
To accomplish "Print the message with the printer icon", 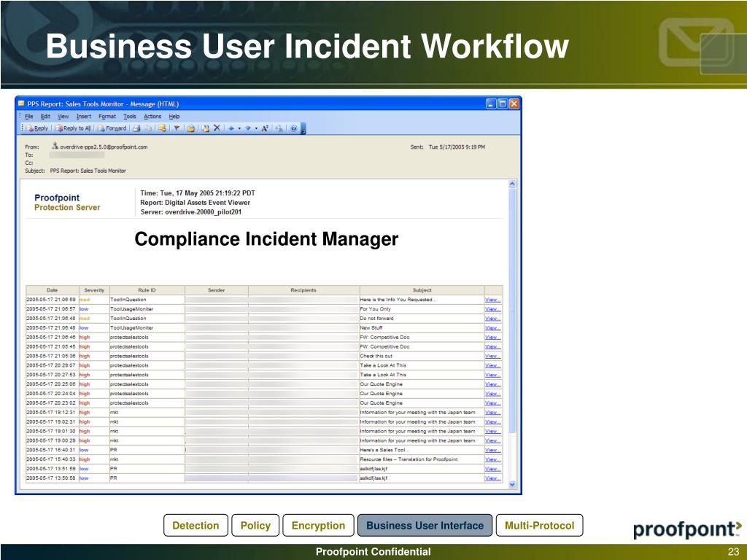I will 136,128.
